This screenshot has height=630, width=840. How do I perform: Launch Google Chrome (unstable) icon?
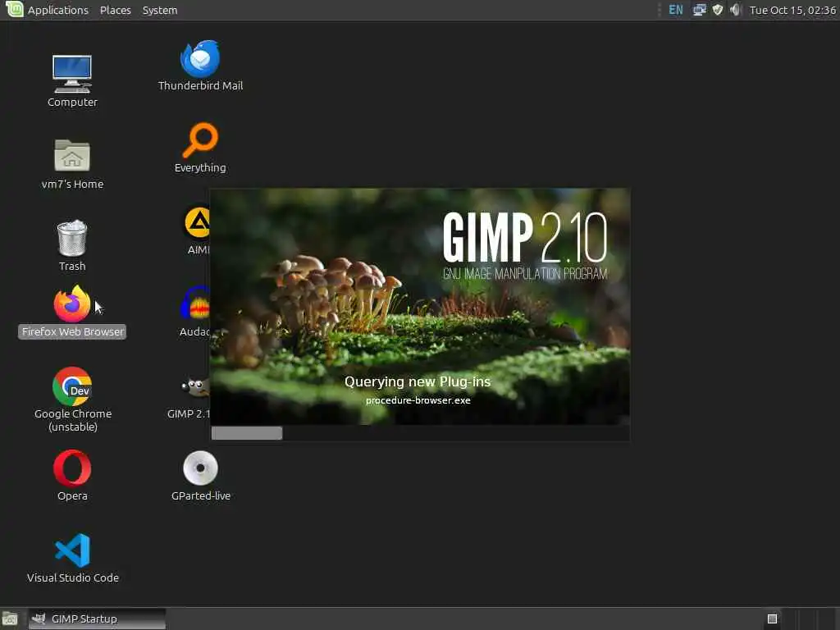72,386
